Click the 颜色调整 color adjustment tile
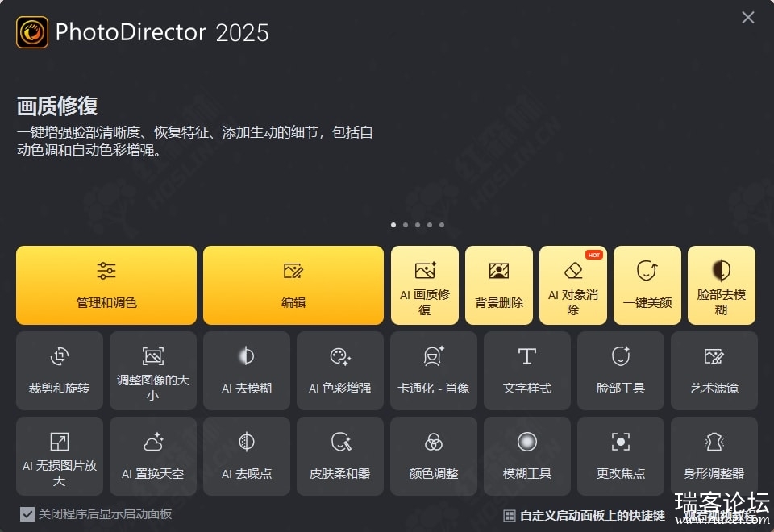The width and height of the screenshot is (774, 532). [434, 456]
